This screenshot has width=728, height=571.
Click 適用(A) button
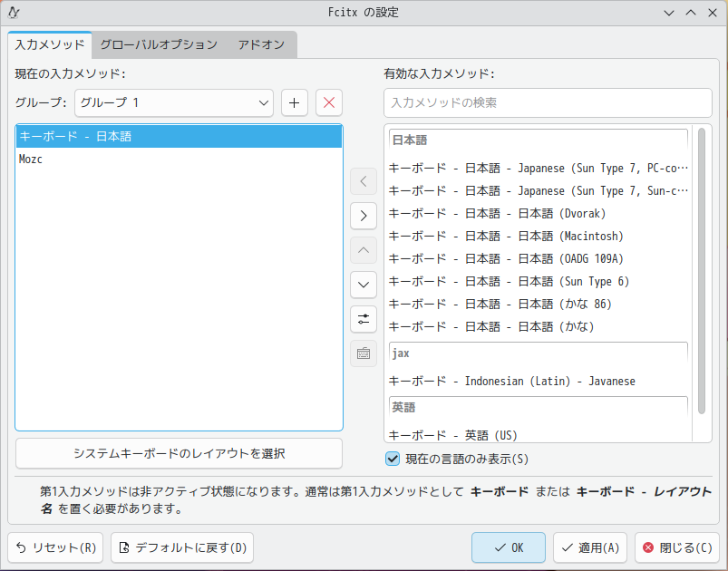(x=590, y=547)
